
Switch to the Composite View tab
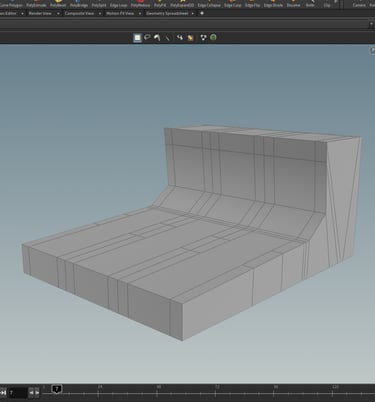[x=79, y=13]
